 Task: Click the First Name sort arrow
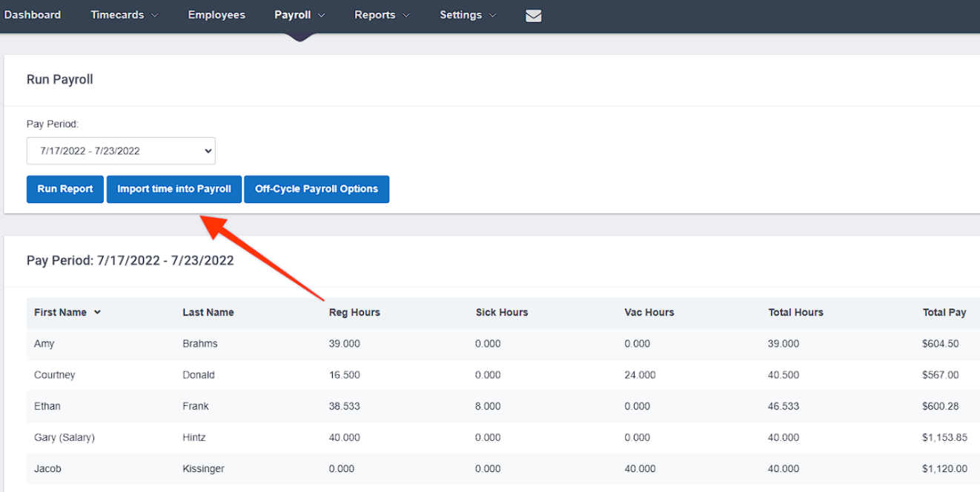[x=97, y=312]
